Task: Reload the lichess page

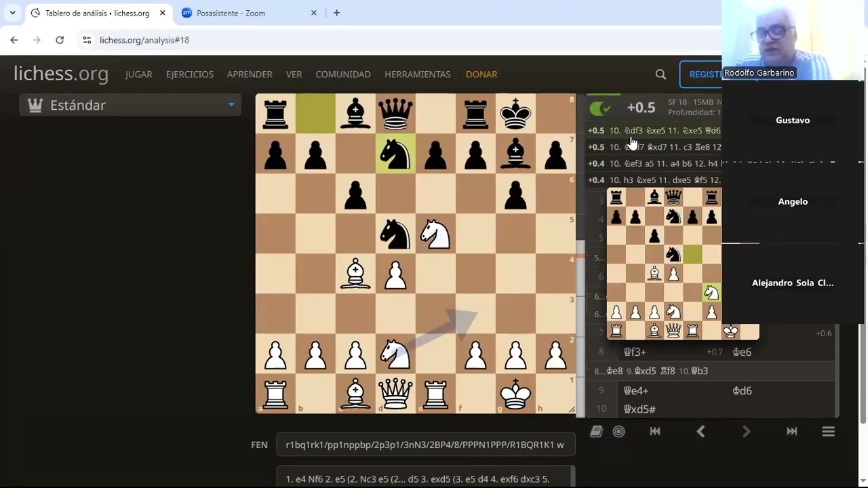Action: pos(60,40)
